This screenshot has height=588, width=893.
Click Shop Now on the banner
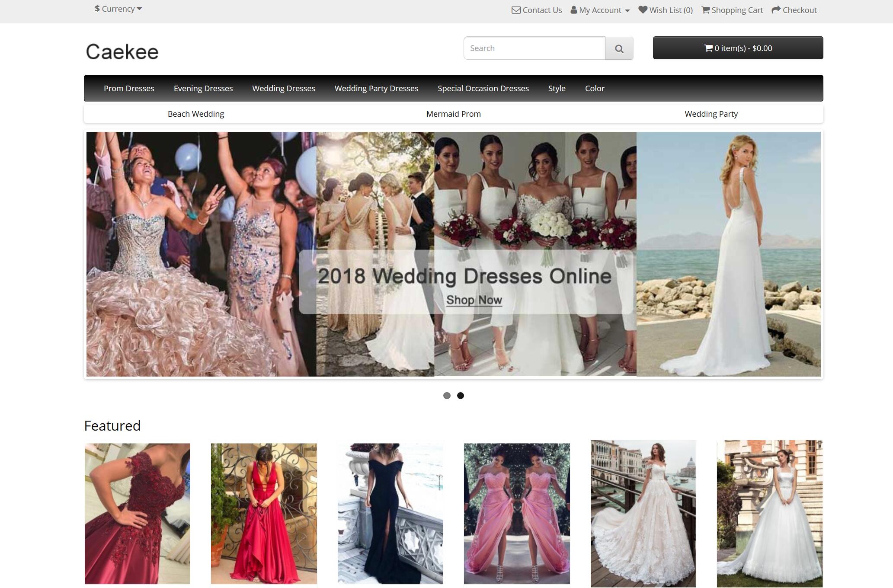474,300
